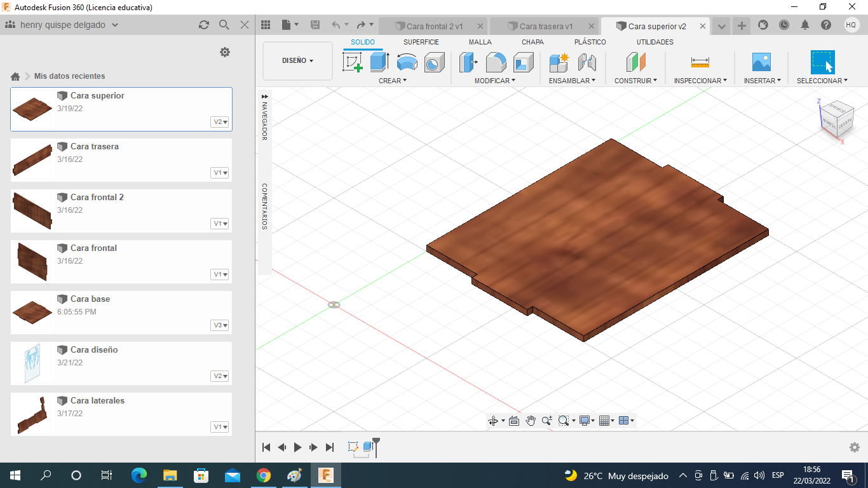Search in the data panel

pos(224,25)
